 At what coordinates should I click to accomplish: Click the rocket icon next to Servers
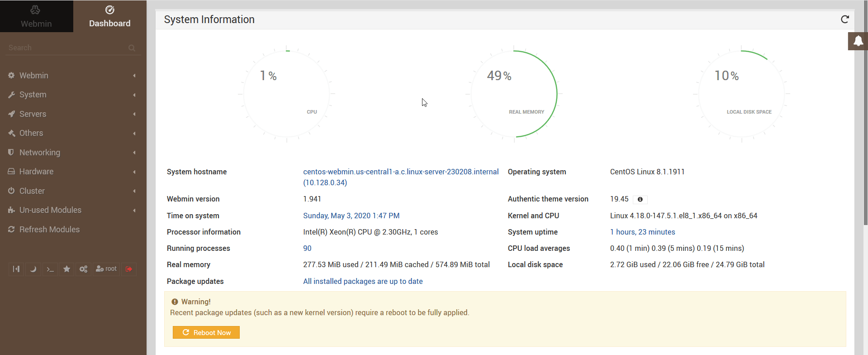pyautogui.click(x=11, y=114)
